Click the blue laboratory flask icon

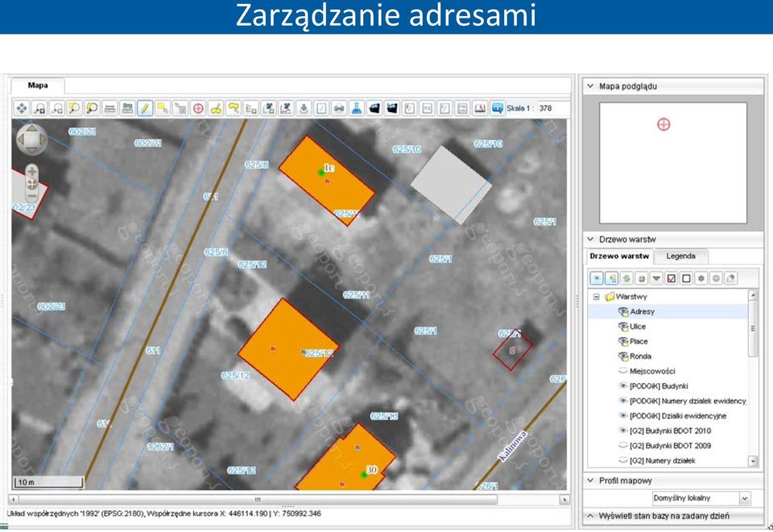(357, 109)
